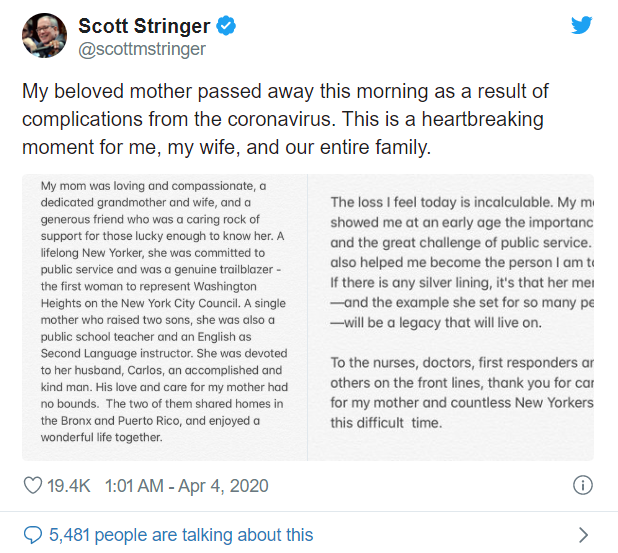Like the tweet with the heart icon
618x553 pixels.
[x=33, y=486]
